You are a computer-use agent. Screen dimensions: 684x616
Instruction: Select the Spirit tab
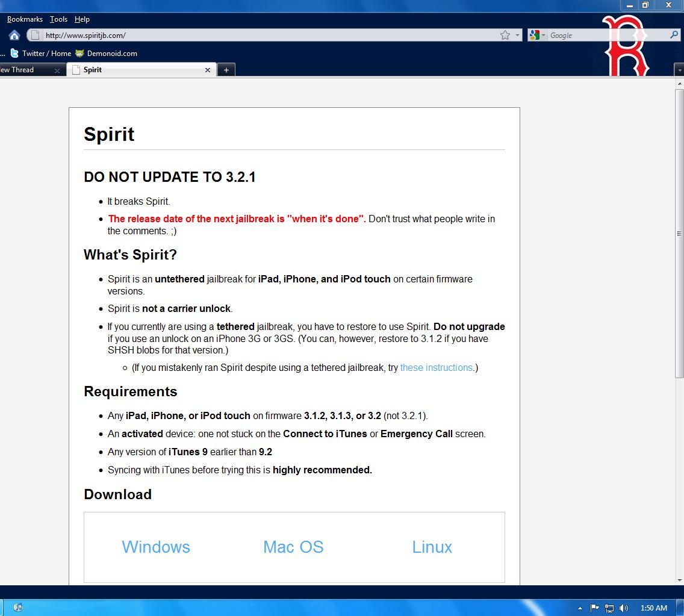(x=141, y=70)
